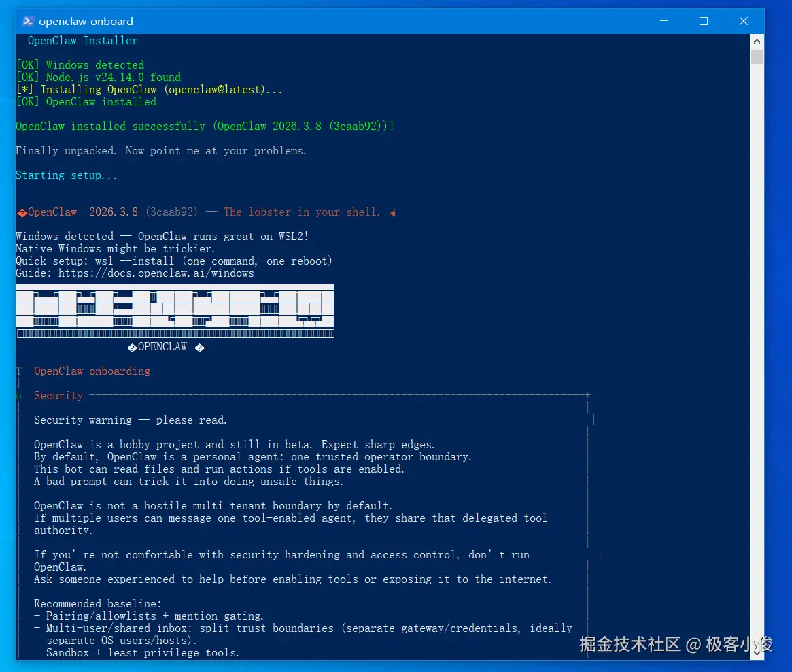The height and width of the screenshot is (672, 792).
Task: Click the 'OpenClaw installed successfully' message
Action: [x=205, y=127]
